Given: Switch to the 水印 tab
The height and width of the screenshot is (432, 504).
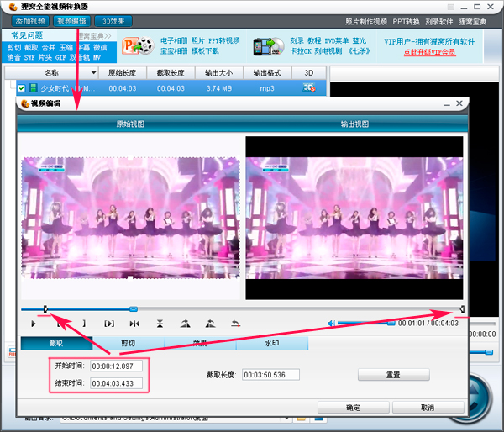Looking at the screenshot, I should point(272,343).
